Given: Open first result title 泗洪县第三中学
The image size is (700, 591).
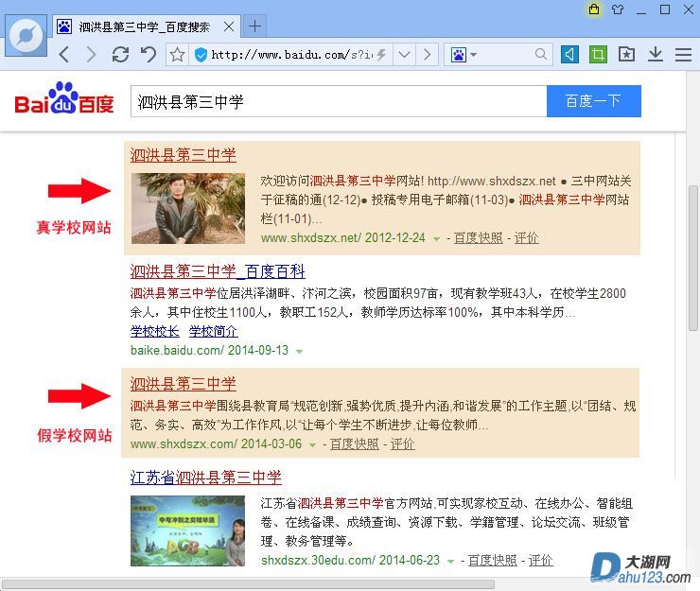Looking at the screenshot, I should [183, 155].
